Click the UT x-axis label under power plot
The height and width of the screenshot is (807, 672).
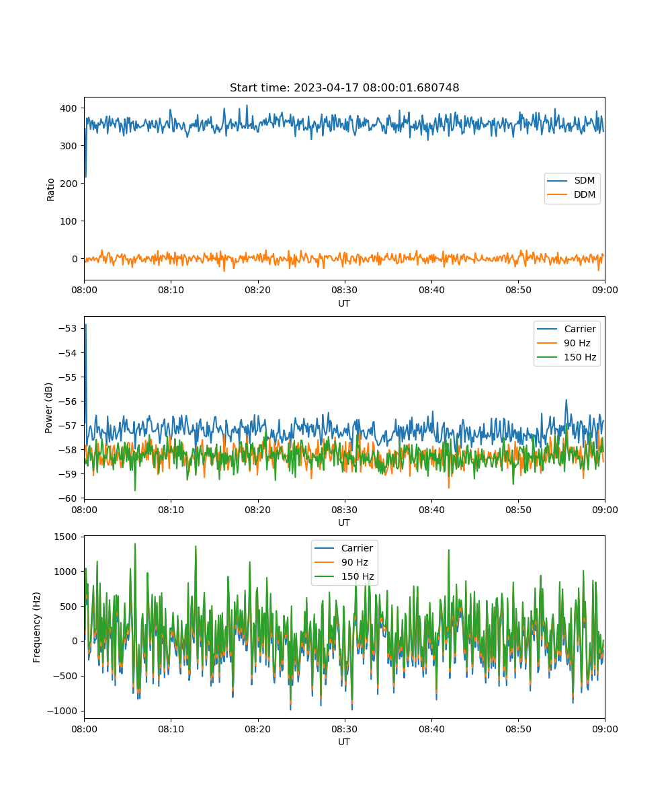[x=344, y=523]
